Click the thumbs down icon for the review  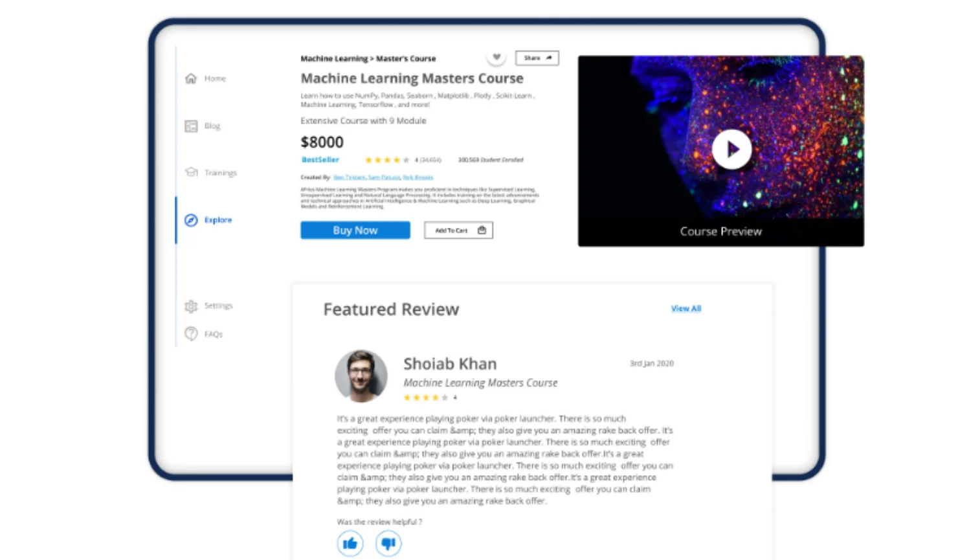click(x=388, y=543)
